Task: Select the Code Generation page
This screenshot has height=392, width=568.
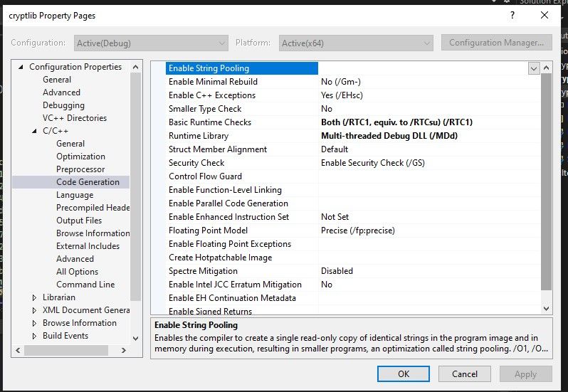Action: [88, 182]
